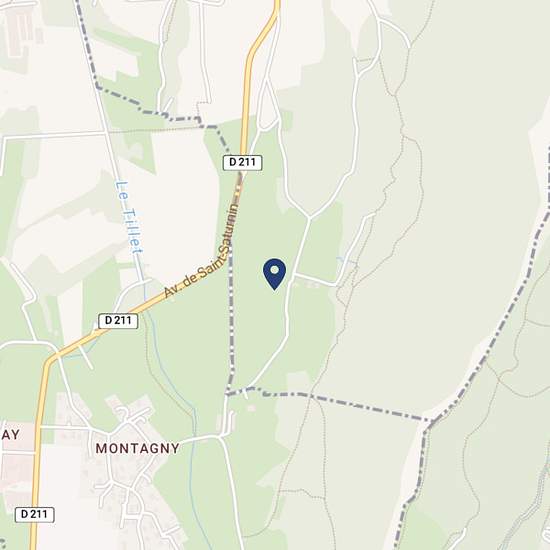Click the white road junction north of the pin
550x550 pixels.
[x=309, y=217]
